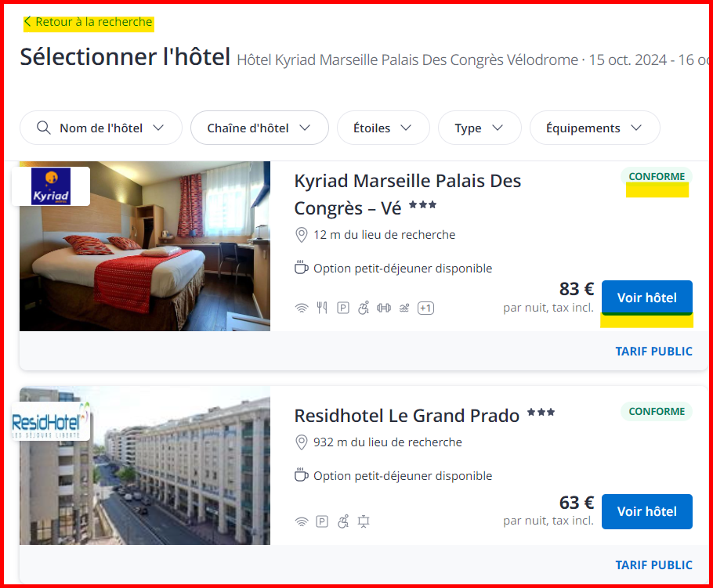
Task: Open the Kyriad hotel room photo
Action: [145, 246]
